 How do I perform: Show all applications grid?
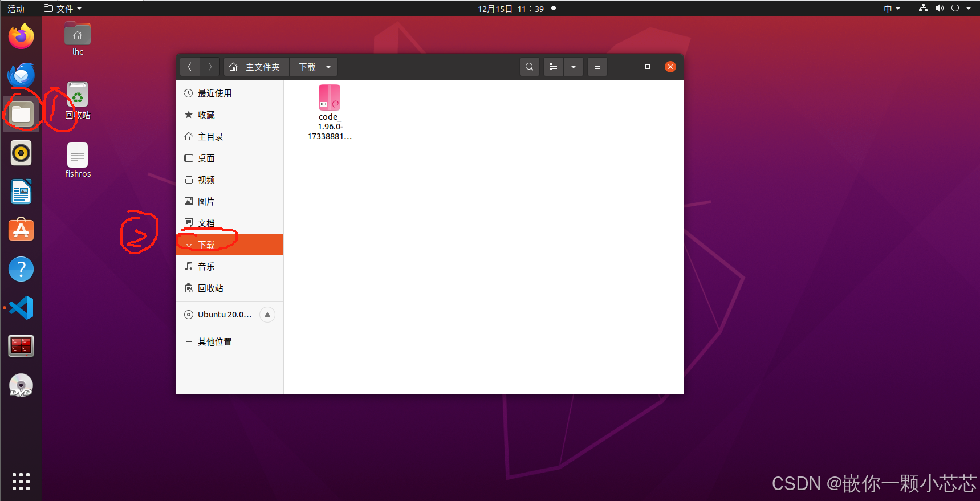(x=21, y=482)
